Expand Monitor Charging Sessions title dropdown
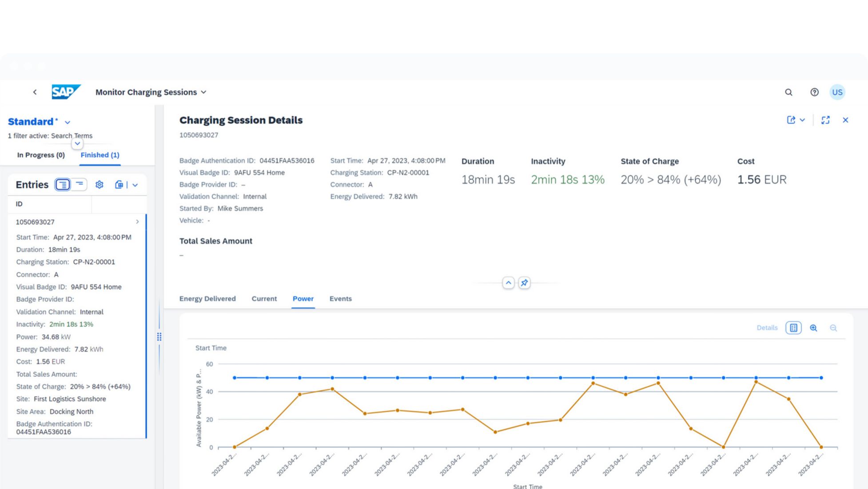Image resolution: width=868 pixels, height=489 pixels. [x=203, y=92]
